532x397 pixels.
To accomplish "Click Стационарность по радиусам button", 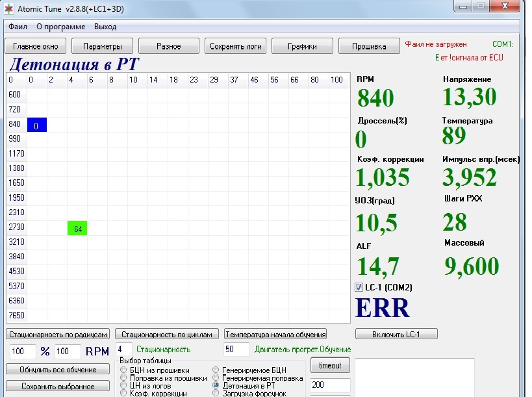I will [58, 334].
